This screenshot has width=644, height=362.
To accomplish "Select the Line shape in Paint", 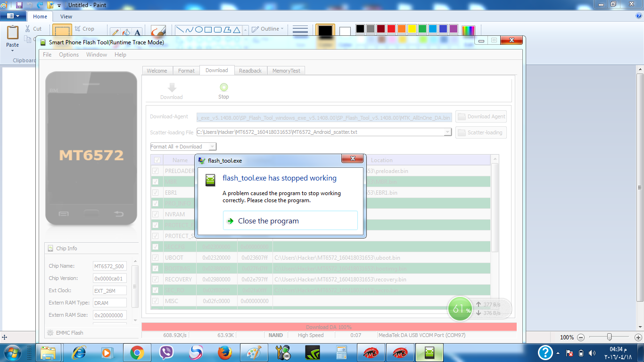I will [180, 29].
